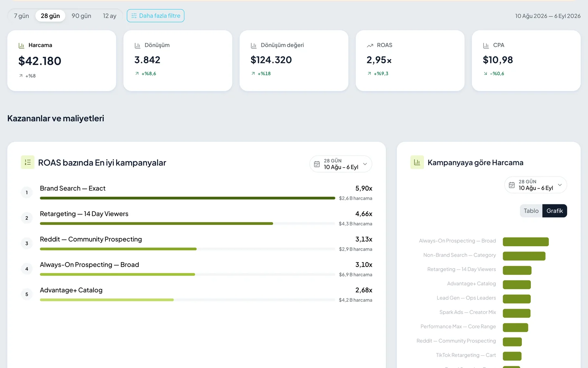
Task: Click the Dönüşüm +%8,6 arrow icon
Action: (137, 74)
